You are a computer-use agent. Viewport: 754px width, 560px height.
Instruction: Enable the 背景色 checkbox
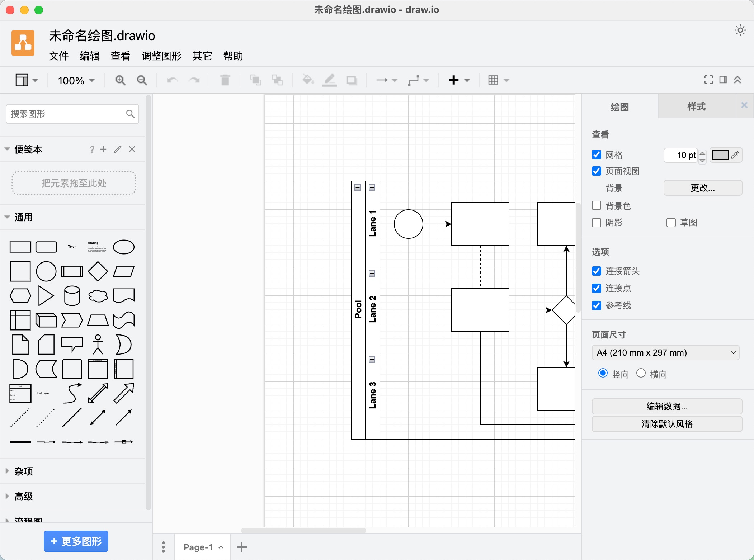(597, 205)
